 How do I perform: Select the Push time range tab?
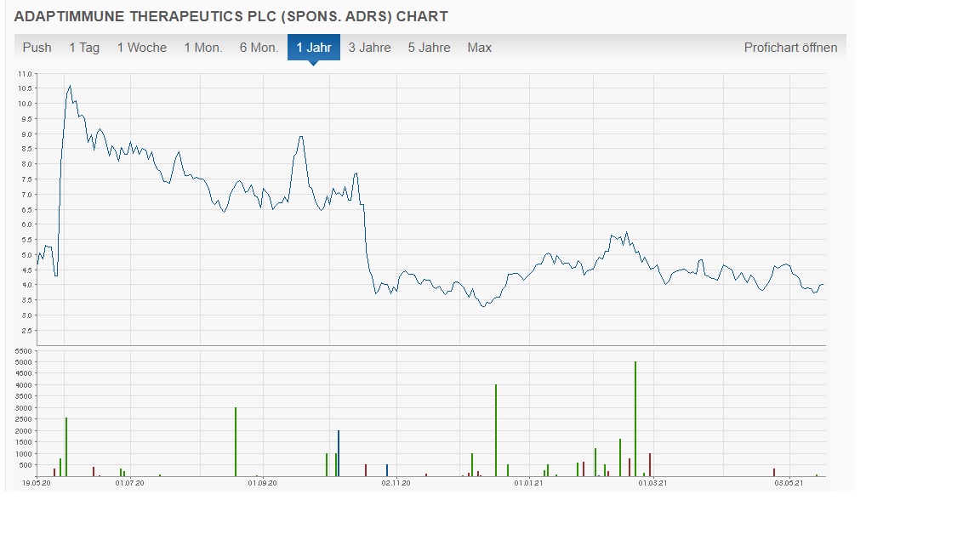37,48
